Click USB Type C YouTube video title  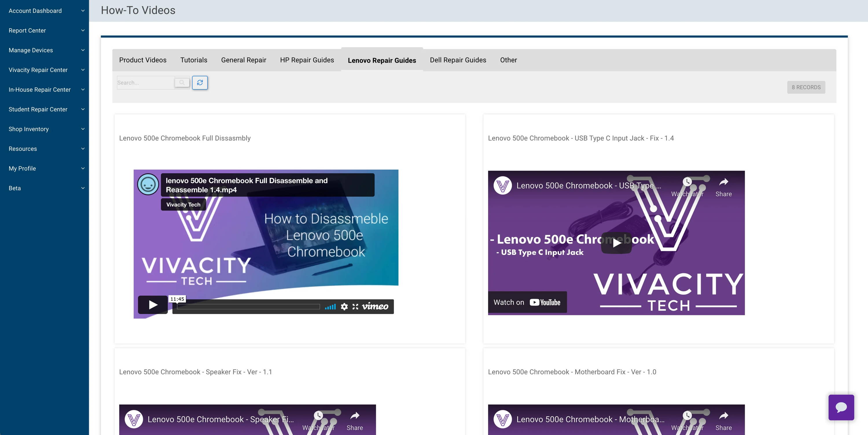click(x=589, y=185)
